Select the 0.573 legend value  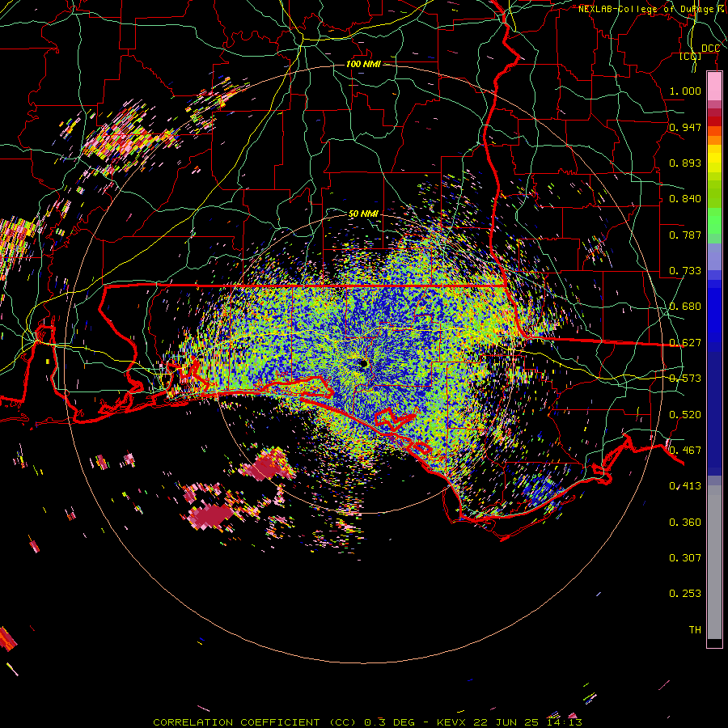[x=685, y=379]
